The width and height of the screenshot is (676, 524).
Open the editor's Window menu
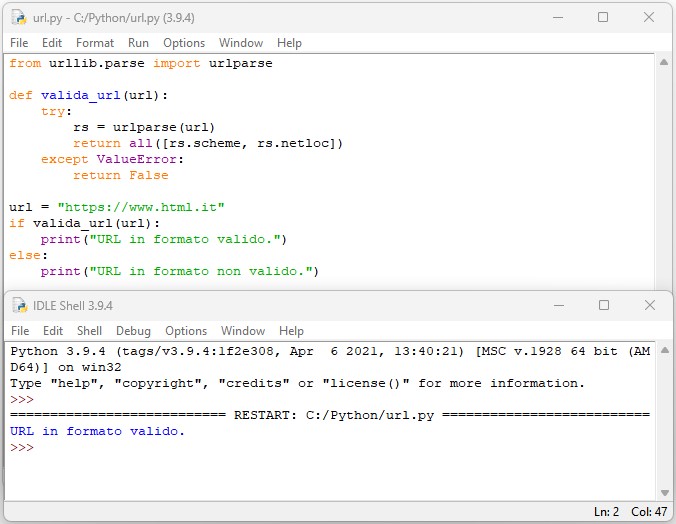(241, 43)
